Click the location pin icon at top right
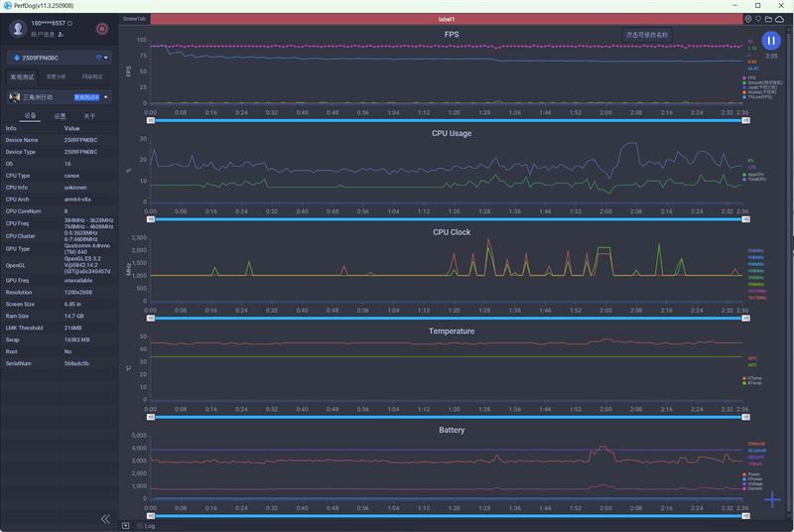The width and height of the screenshot is (794, 532). point(748,19)
